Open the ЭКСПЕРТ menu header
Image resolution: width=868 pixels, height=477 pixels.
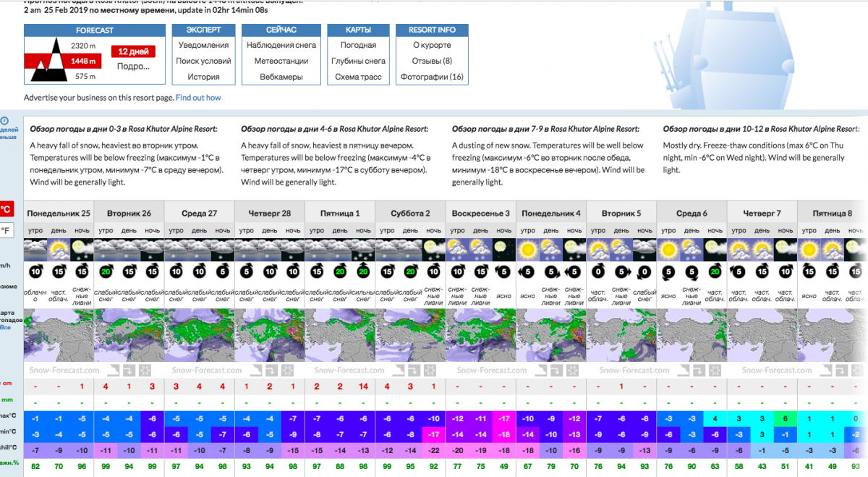click(x=204, y=30)
